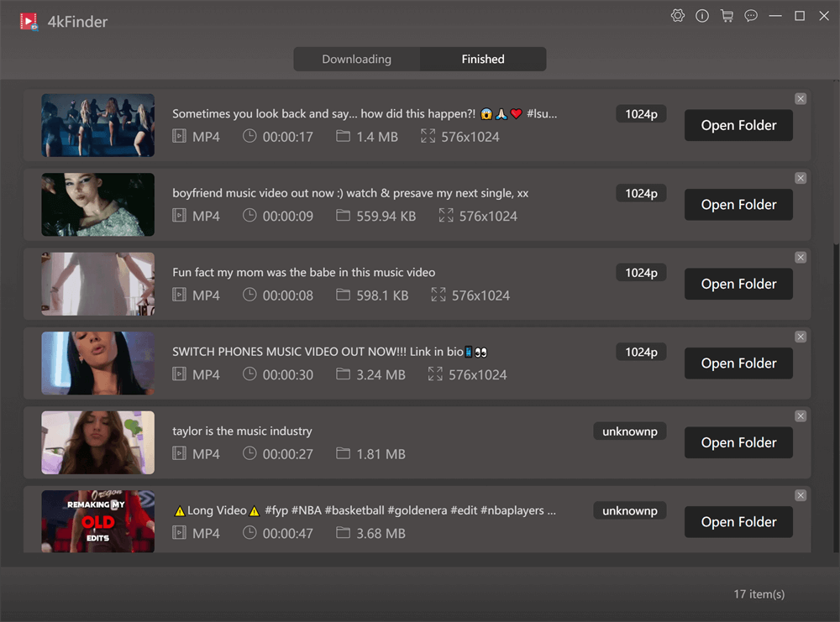The height and width of the screenshot is (622, 840).
Task: Open Folder for the 'Long Video' download
Action: click(x=738, y=521)
